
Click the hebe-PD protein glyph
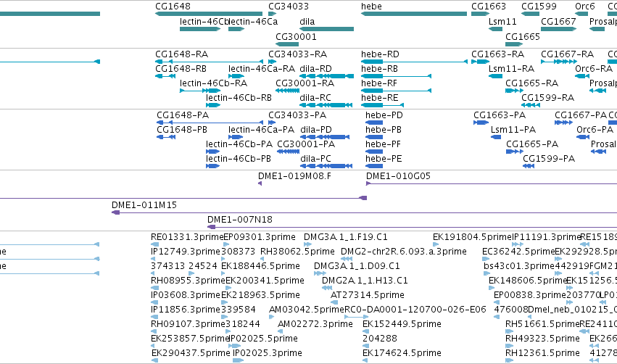(374, 123)
